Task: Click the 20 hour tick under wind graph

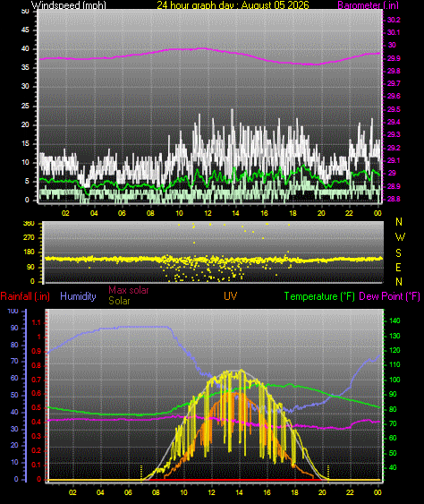Action: (x=321, y=213)
